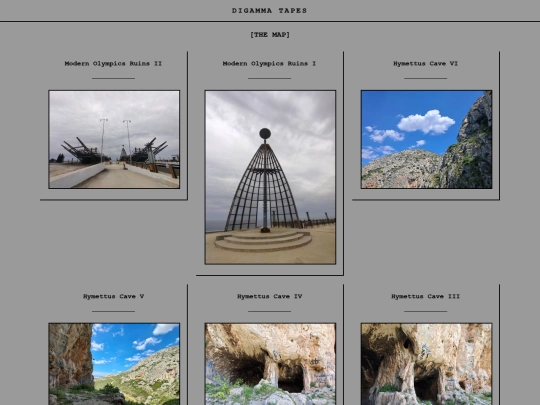This screenshot has width=540, height=405.
Task: View the Hymettus Cave IV photo
Action: (270, 364)
